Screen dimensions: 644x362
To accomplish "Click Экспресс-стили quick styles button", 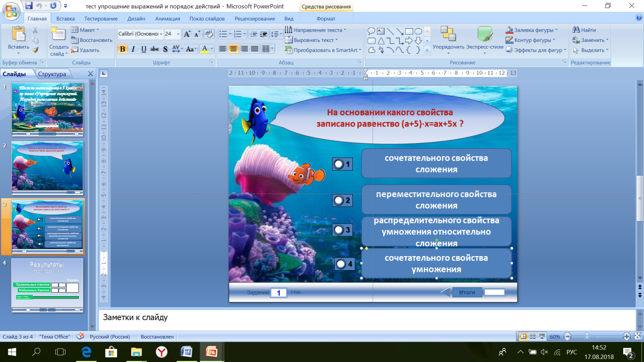I will click(x=484, y=40).
